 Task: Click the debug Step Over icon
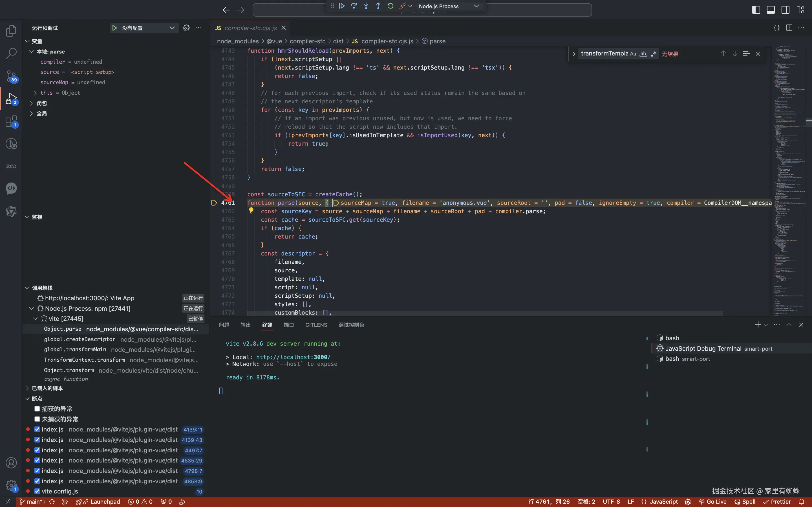pyautogui.click(x=354, y=6)
